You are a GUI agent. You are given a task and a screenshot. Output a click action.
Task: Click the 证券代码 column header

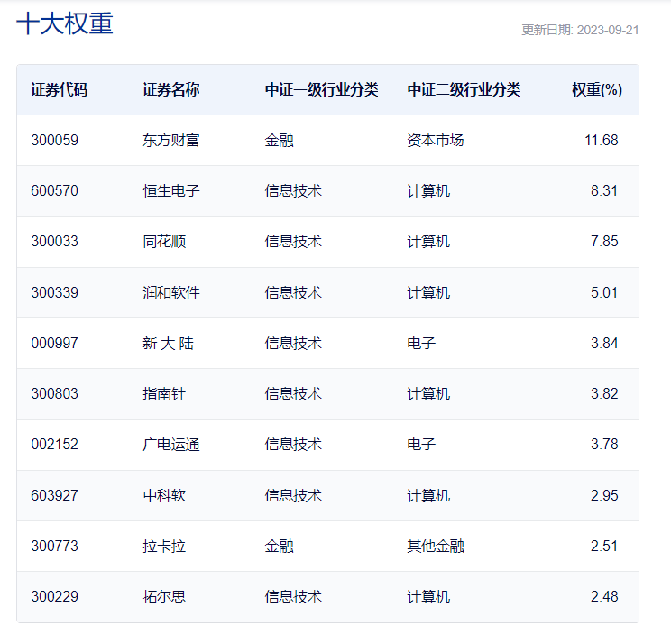pyautogui.click(x=60, y=90)
